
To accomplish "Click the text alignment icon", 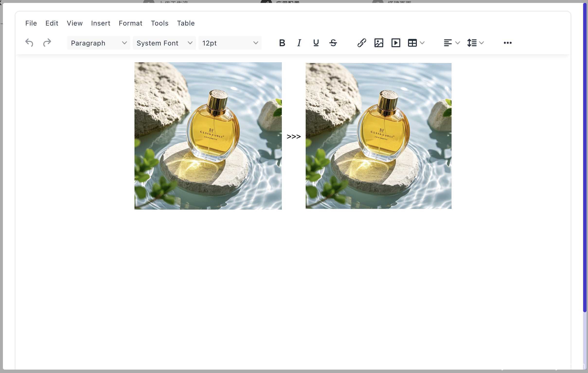I will coord(448,43).
